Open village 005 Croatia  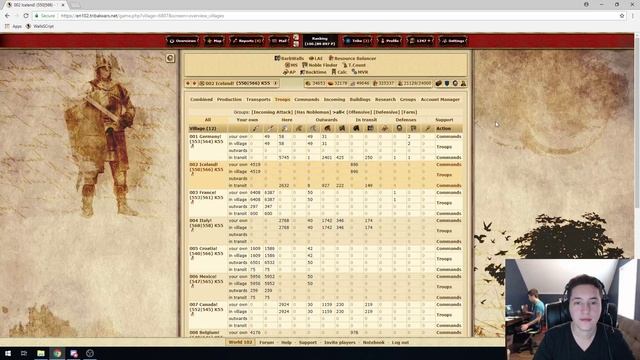206,251
